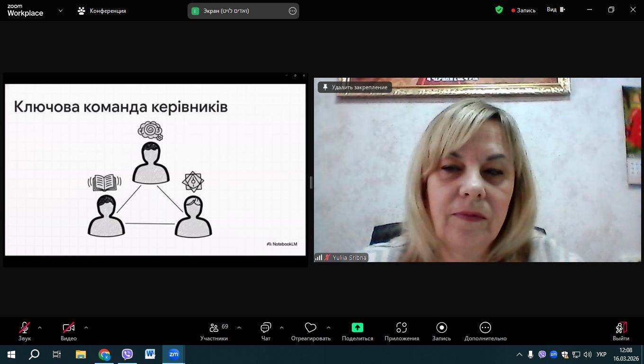Open the Zoom Workplace dropdown chevron
Image resolution: width=644 pixels, height=364 pixels.
pyautogui.click(x=60, y=10)
